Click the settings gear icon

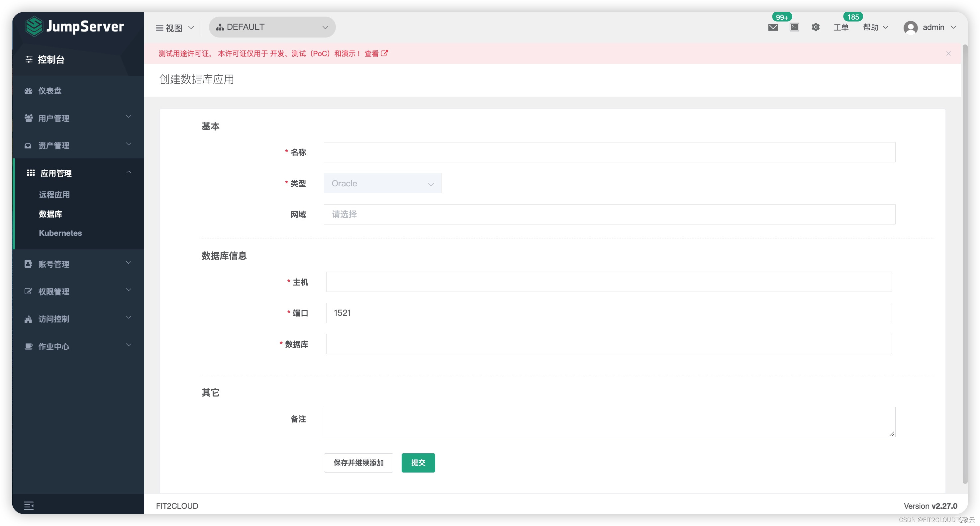[x=815, y=27]
